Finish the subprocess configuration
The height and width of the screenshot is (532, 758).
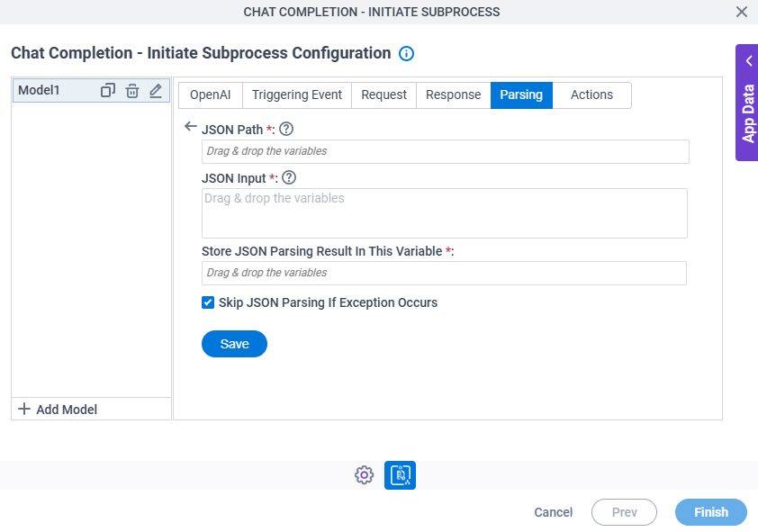click(x=711, y=512)
